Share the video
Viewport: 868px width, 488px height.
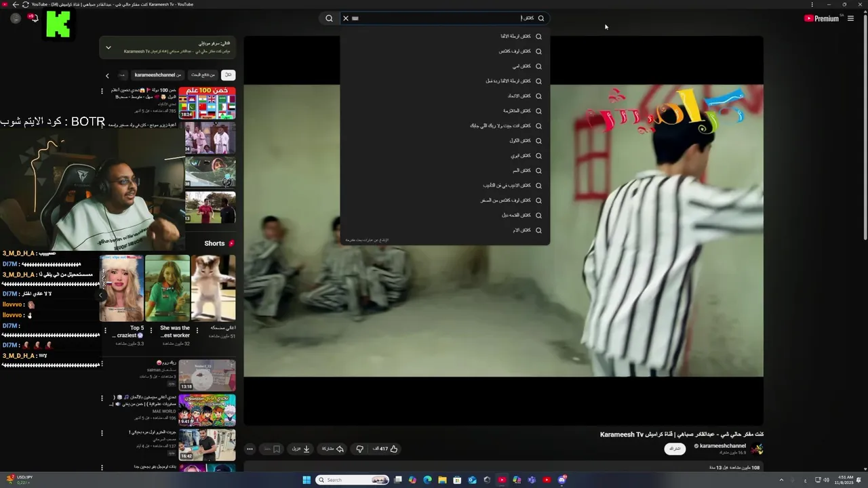tap(333, 449)
